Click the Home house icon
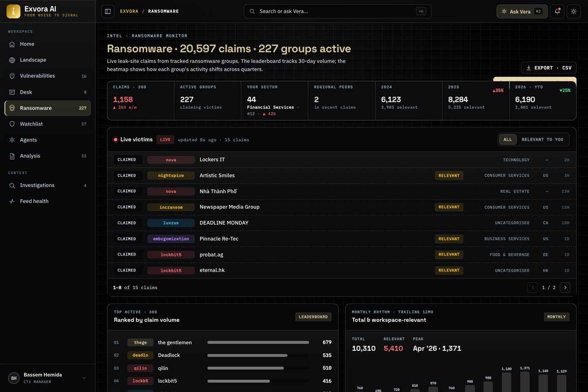This screenshot has width=588, height=392. tap(12, 44)
